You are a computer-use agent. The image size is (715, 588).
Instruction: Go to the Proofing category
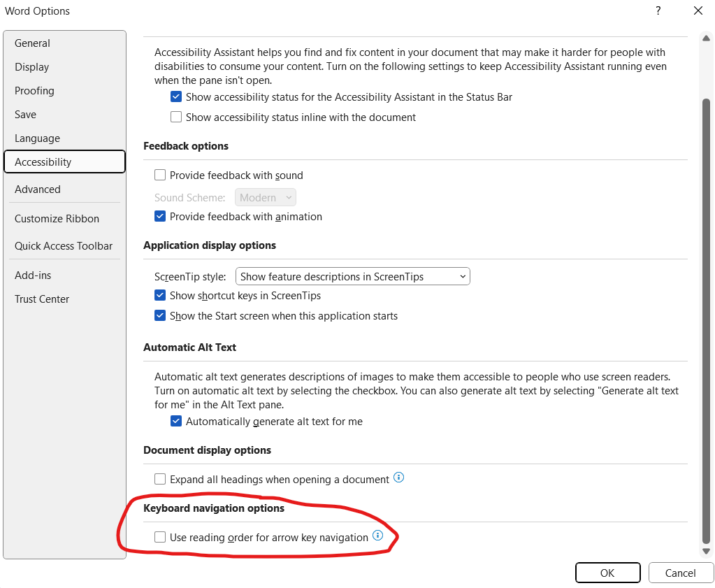tap(34, 91)
